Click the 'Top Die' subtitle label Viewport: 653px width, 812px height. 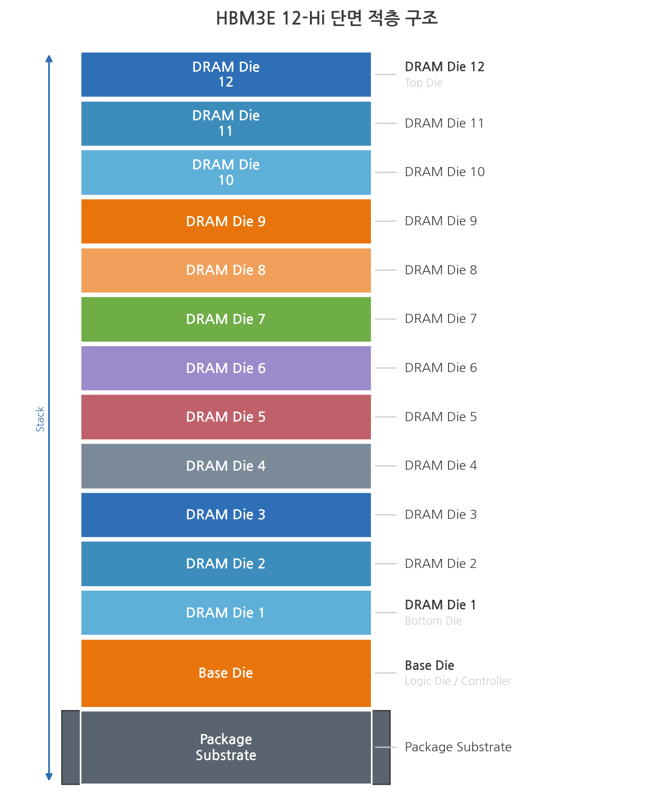[423, 83]
